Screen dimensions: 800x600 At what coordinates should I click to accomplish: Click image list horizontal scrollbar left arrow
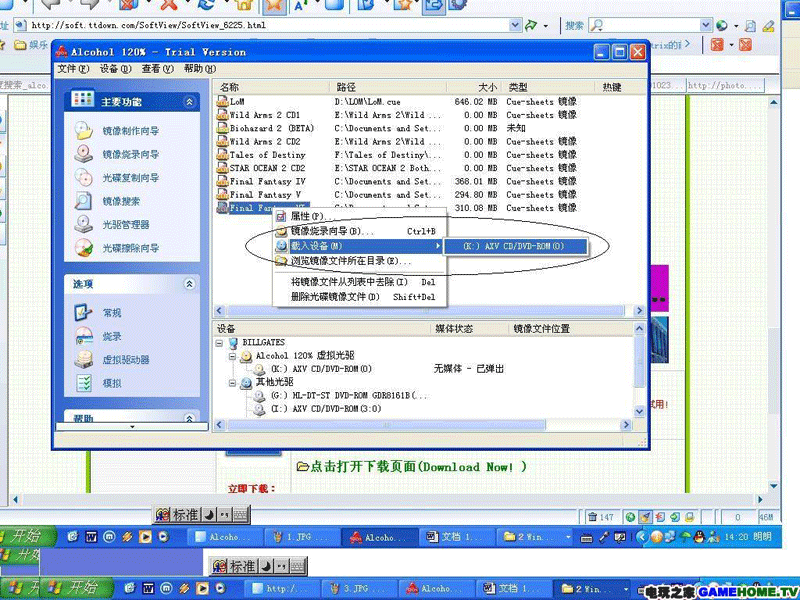coord(219,311)
